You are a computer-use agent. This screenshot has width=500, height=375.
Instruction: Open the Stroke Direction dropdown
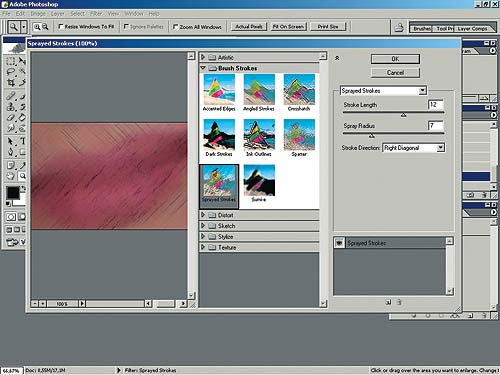coord(441,148)
